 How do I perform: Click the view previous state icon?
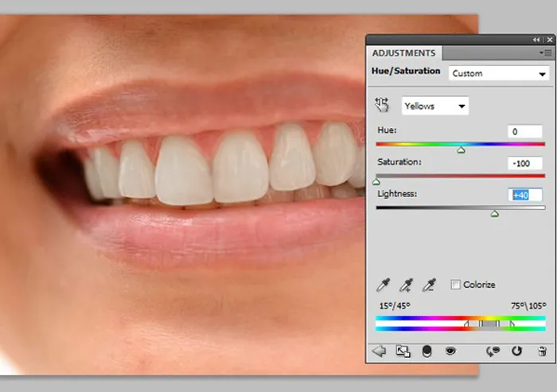pos(493,351)
